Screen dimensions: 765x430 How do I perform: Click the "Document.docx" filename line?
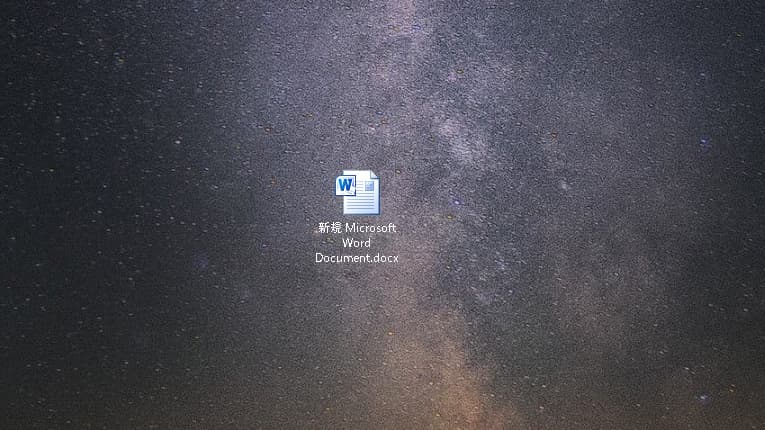[357, 257]
